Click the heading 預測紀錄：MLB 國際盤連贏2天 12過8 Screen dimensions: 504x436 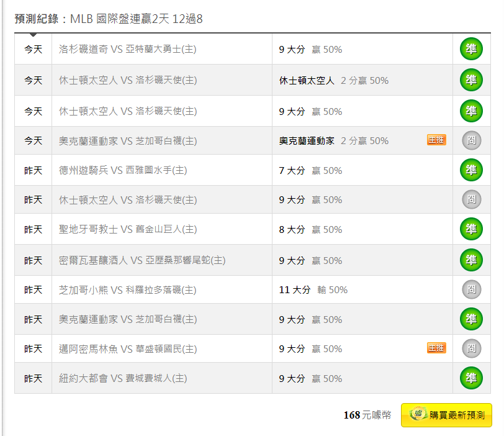pos(109,19)
